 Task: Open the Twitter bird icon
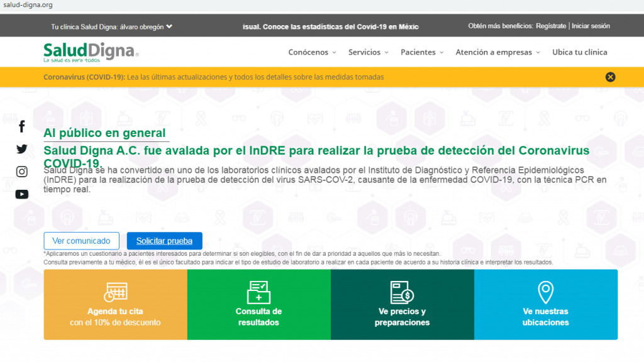pos(22,149)
